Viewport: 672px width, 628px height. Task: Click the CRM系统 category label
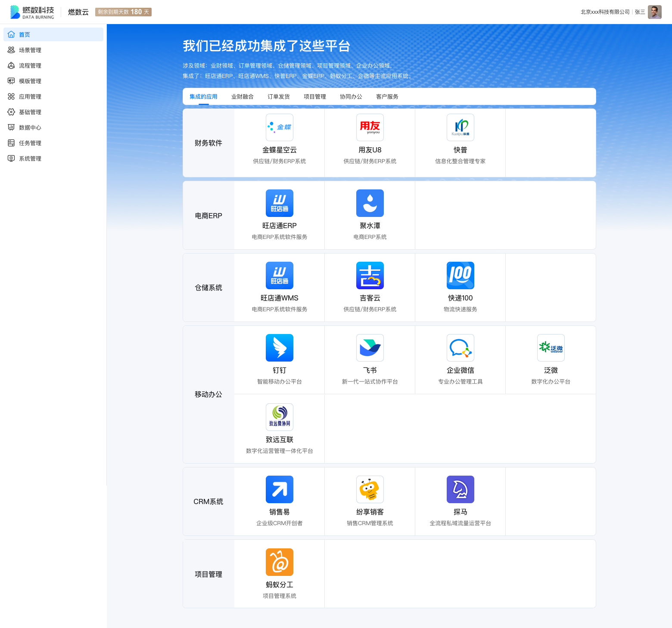pyautogui.click(x=208, y=501)
